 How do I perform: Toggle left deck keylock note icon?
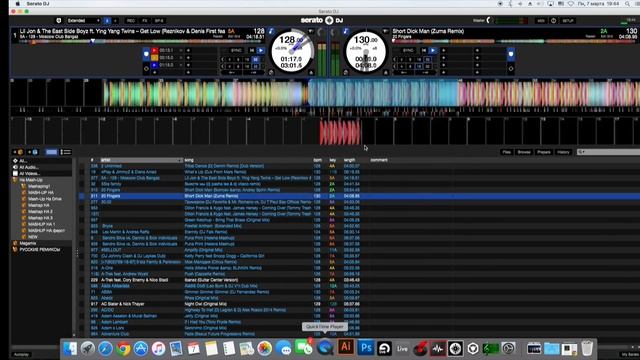[x=271, y=31]
